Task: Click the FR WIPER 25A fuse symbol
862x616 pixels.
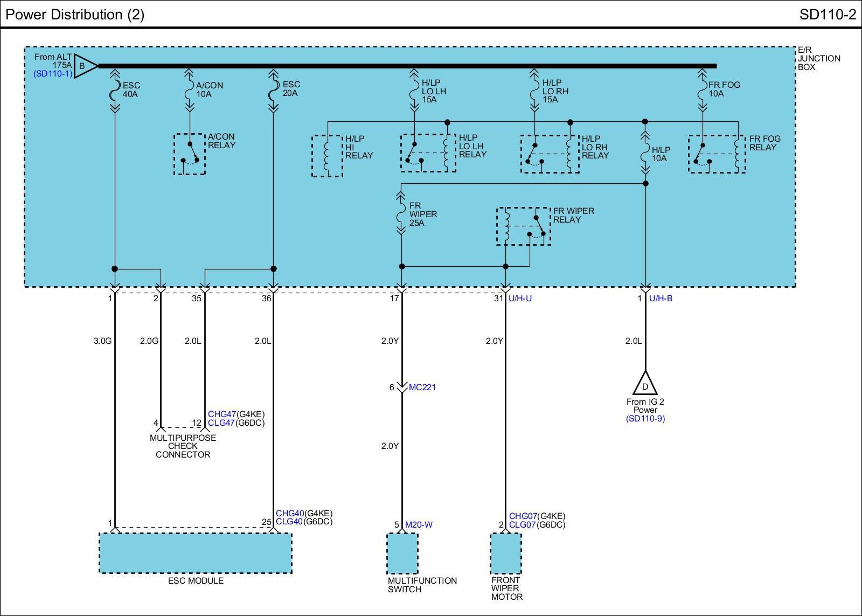Action: tap(401, 214)
